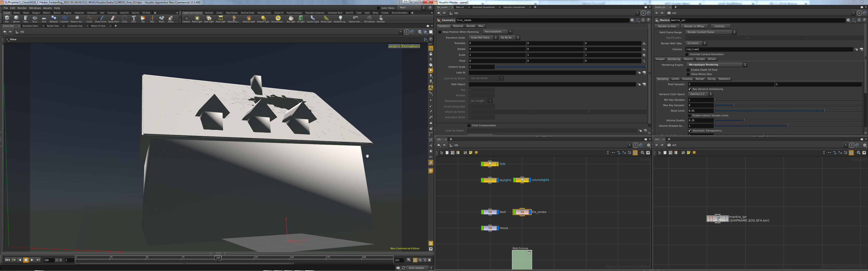Open the Render Current Frame dropdown
The image size is (868, 271).
pyautogui.click(x=711, y=32)
